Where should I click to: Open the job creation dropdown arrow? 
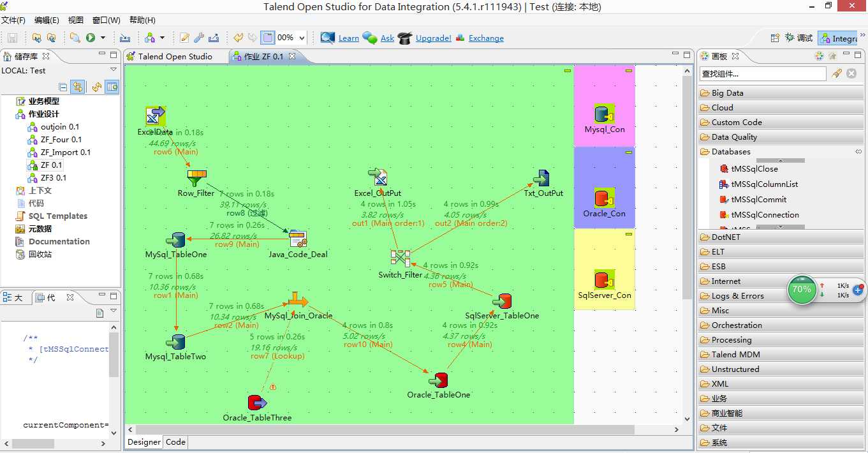162,38
